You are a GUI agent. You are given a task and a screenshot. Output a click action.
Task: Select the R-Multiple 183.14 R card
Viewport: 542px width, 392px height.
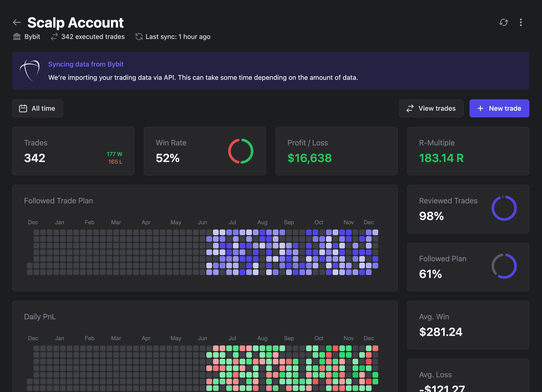pos(468,151)
